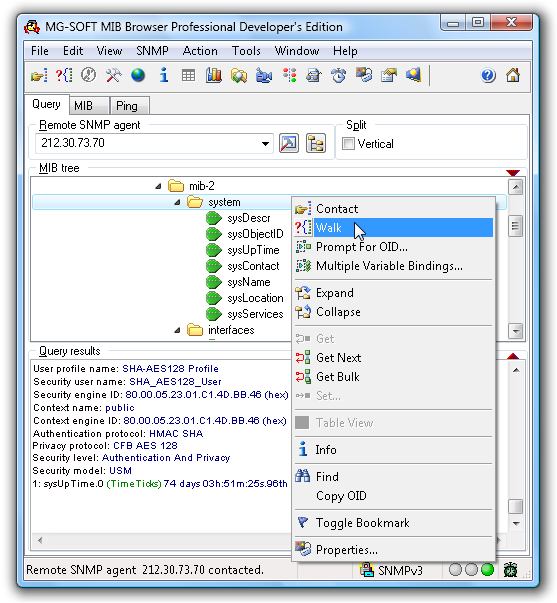Collapse the system folder node
Image resolution: width=557 pixels, height=603 pixels.
(x=177, y=202)
